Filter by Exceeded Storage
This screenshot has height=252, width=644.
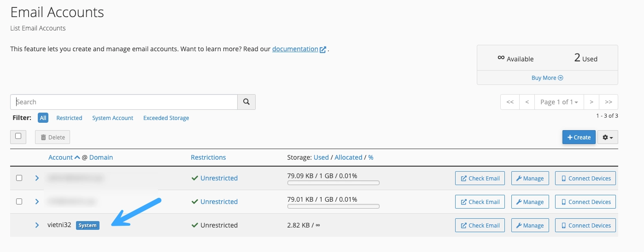(x=166, y=118)
